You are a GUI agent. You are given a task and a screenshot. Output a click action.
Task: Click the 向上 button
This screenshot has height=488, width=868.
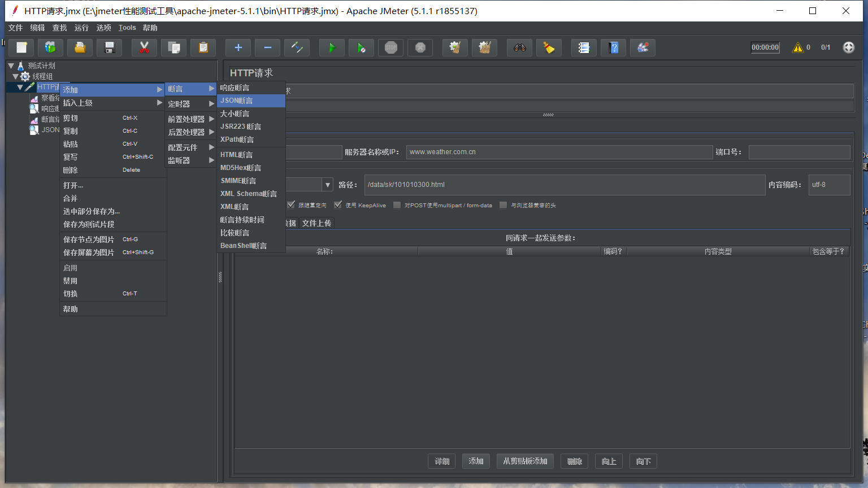pyautogui.click(x=609, y=461)
